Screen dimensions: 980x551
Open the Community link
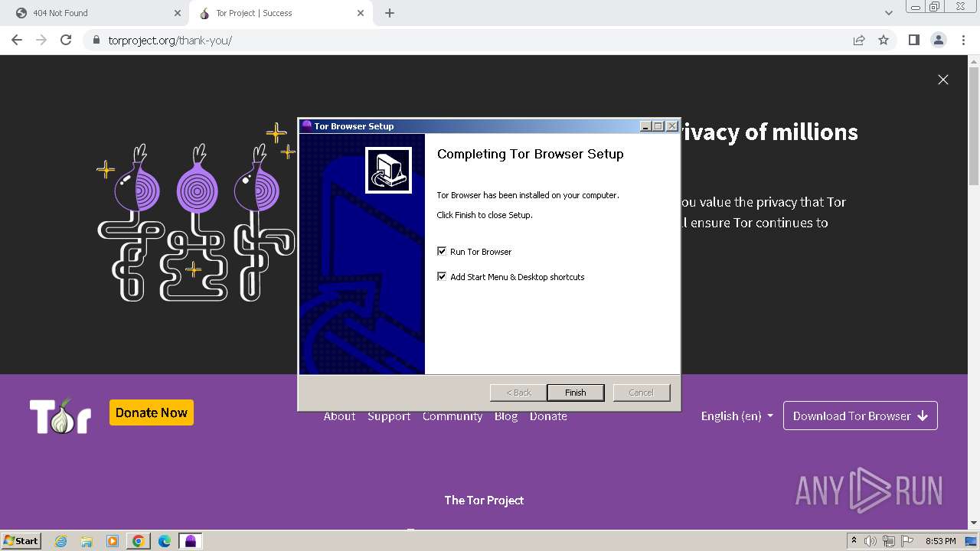(x=452, y=416)
